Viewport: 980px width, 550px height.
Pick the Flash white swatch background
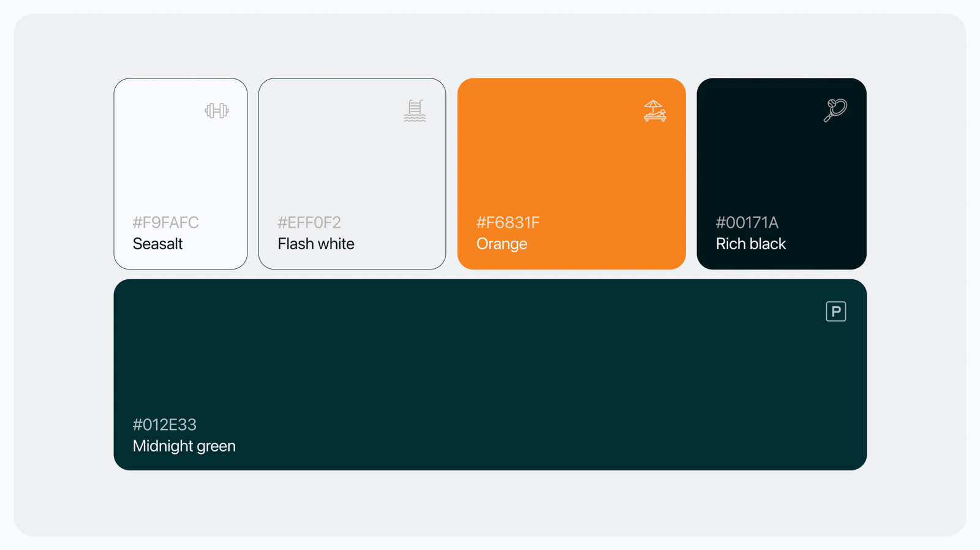(352, 165)
